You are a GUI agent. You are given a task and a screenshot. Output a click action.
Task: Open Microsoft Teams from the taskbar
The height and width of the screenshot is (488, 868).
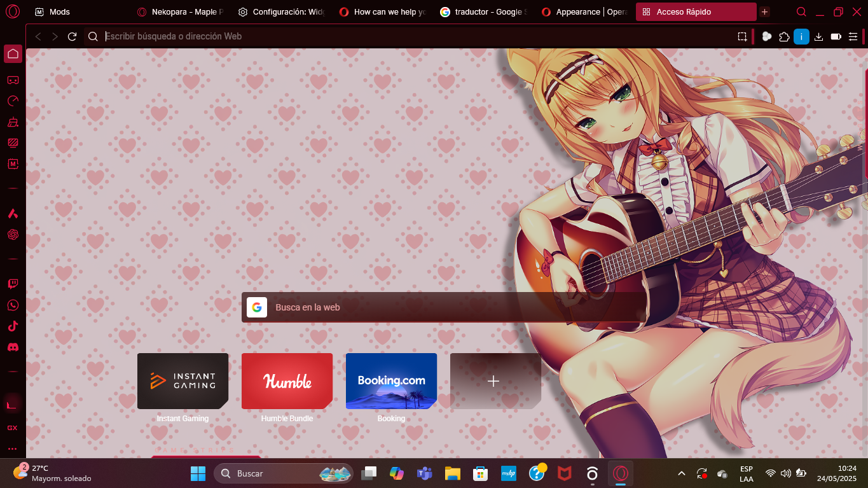(424, 473)
